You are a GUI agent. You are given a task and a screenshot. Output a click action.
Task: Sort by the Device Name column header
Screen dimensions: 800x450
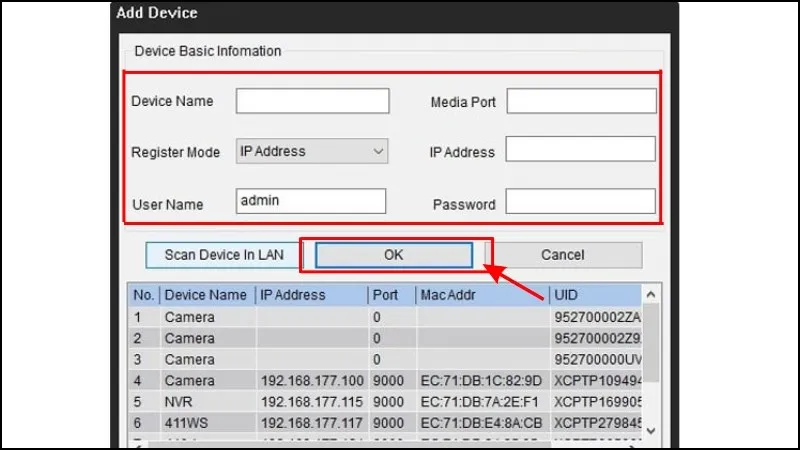point(206,295)
